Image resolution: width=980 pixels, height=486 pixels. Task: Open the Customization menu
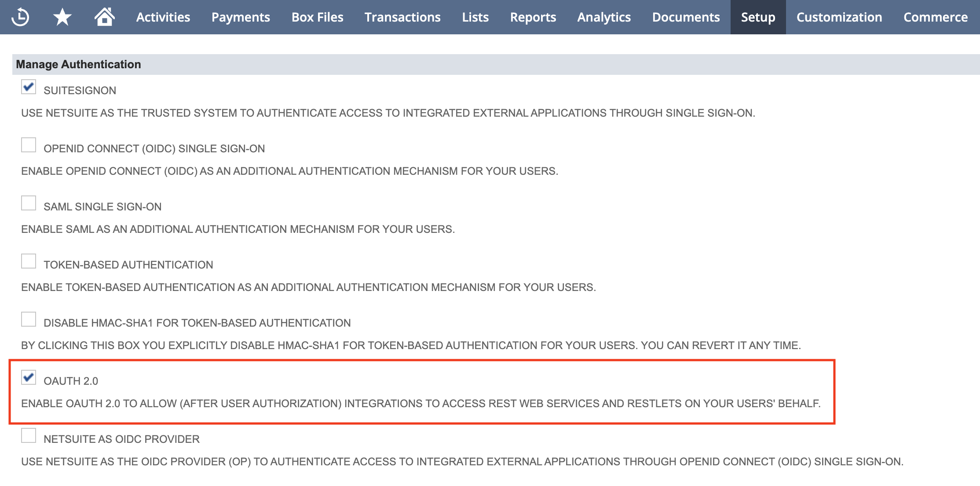[x=839, y=17]
